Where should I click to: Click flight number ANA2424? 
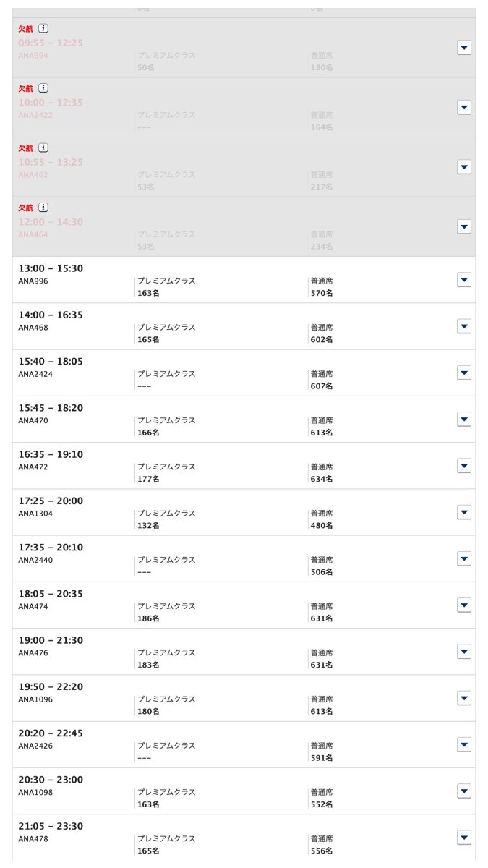pyautogui.click(x=35, y=374)
